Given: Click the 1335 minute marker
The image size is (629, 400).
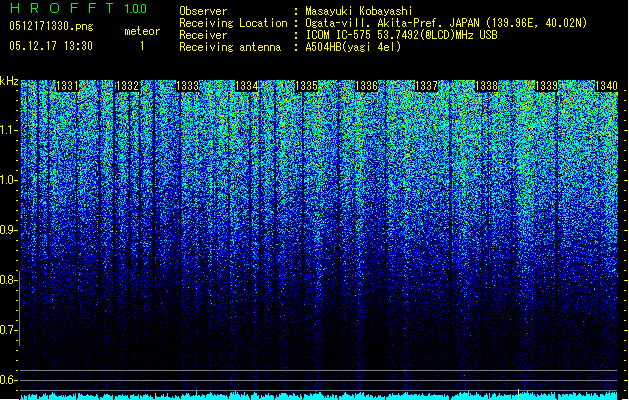Looking at the screenshot, I should click(306, 86).
